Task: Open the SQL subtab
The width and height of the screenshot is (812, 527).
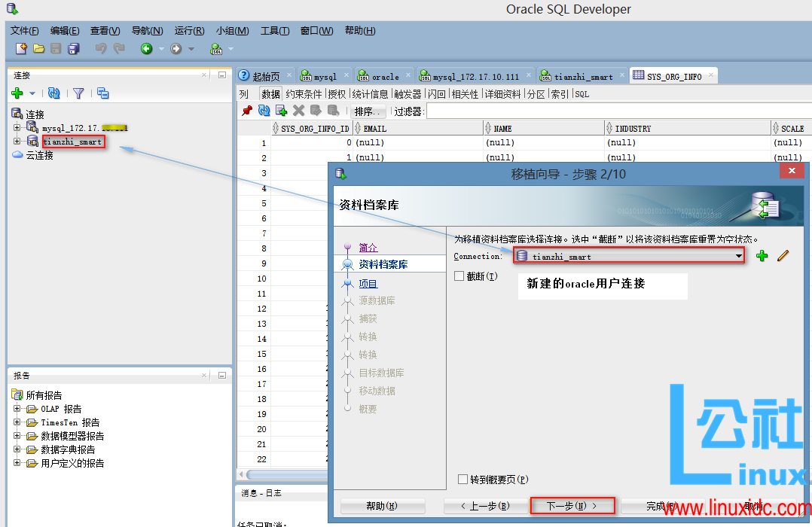Action: coord(582,93)
